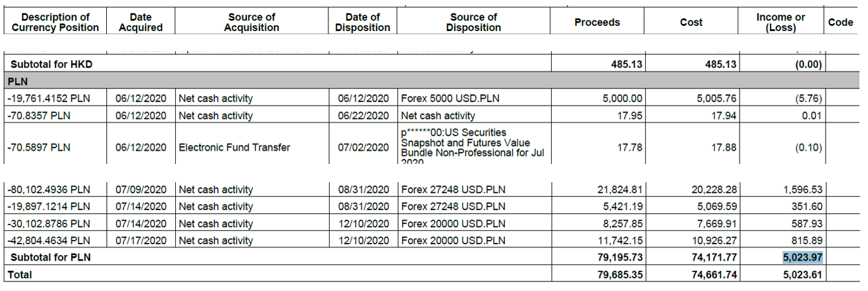Click the Date Acquired column header
This screenshot has height=291, width=868.
coord(140,22)
